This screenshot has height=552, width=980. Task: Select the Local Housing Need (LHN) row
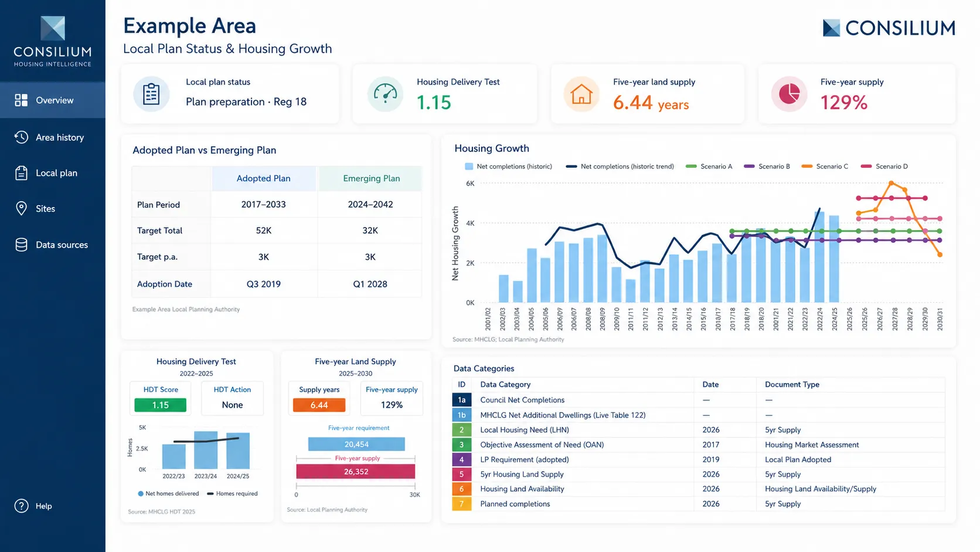point(698,430)
